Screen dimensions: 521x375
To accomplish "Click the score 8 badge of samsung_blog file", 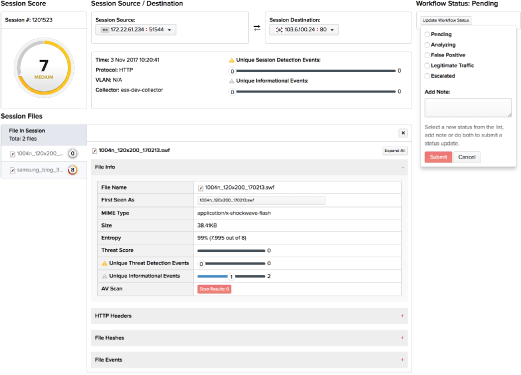I will pyautogui.click(x=72, y=170).
